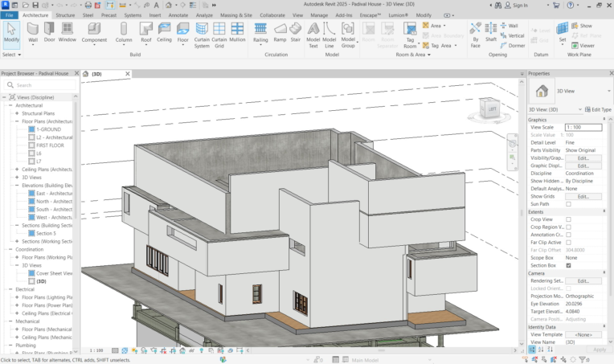Select the Stair tool
614x364 pixels.
tap(296, 32)
